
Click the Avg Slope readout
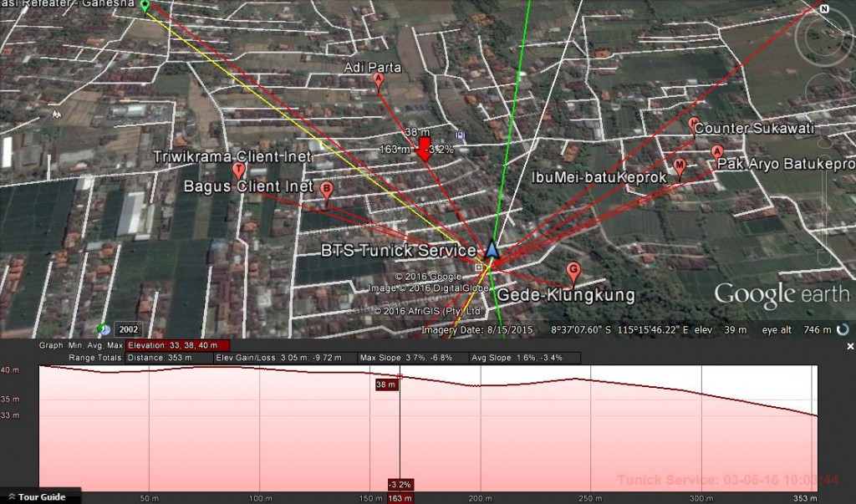[x=524, y=358]
